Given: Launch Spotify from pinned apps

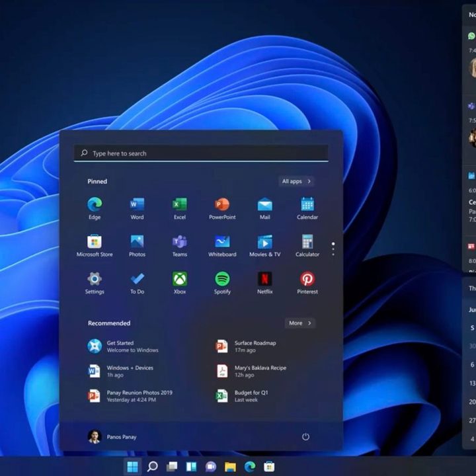Looking at the screenshot, I should 222,283.
